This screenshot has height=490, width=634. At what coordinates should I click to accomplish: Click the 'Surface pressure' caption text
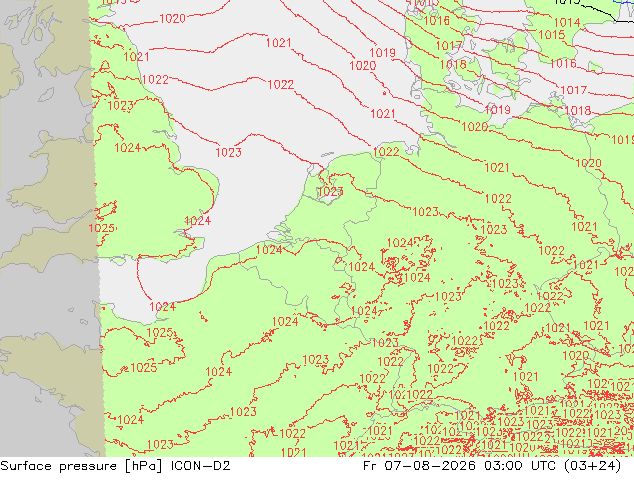pyautogui.click(x=58, y=466)
